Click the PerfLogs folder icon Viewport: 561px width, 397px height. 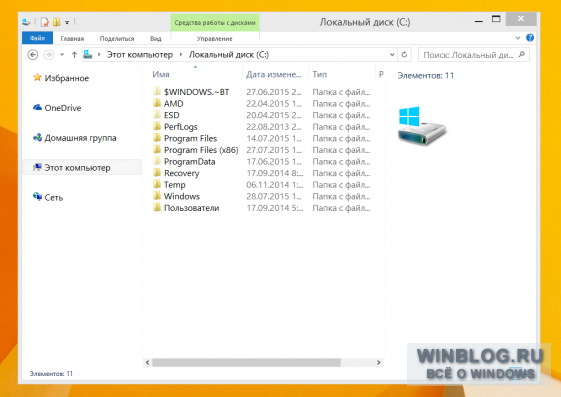[x=157, y=126]
